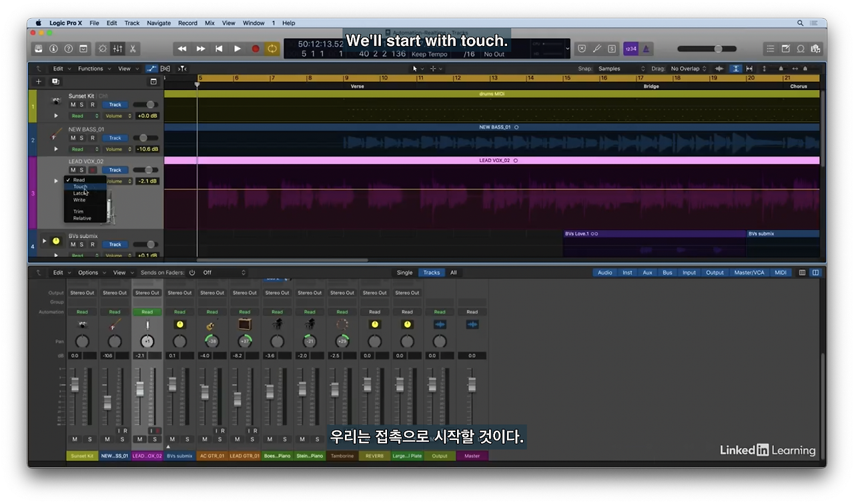Adjust the master volume slider in the control bar
Image resolution: width=854 pixels, height=504 pixels.
click(x=707, y=49)
